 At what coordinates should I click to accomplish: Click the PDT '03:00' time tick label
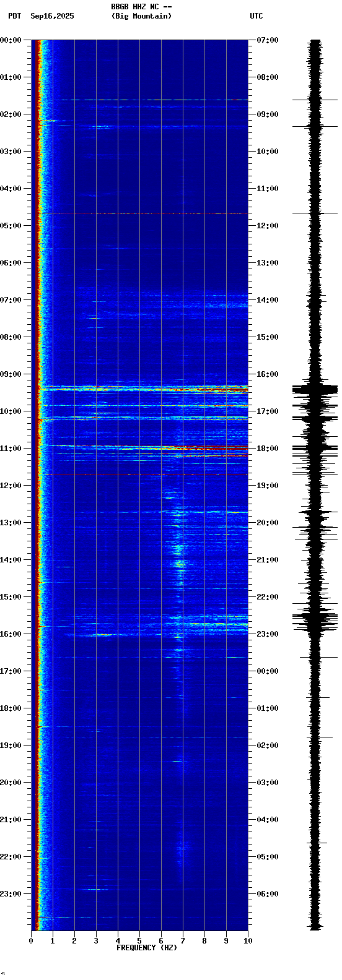[11, 152]
